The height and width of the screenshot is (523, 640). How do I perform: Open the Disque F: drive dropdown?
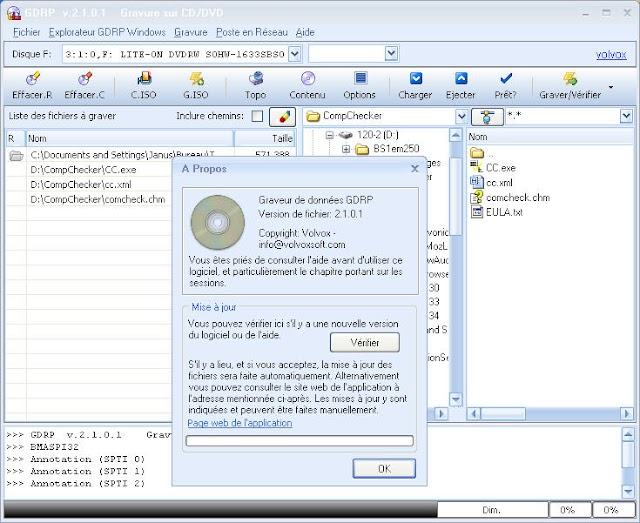(x=295, y=53)
